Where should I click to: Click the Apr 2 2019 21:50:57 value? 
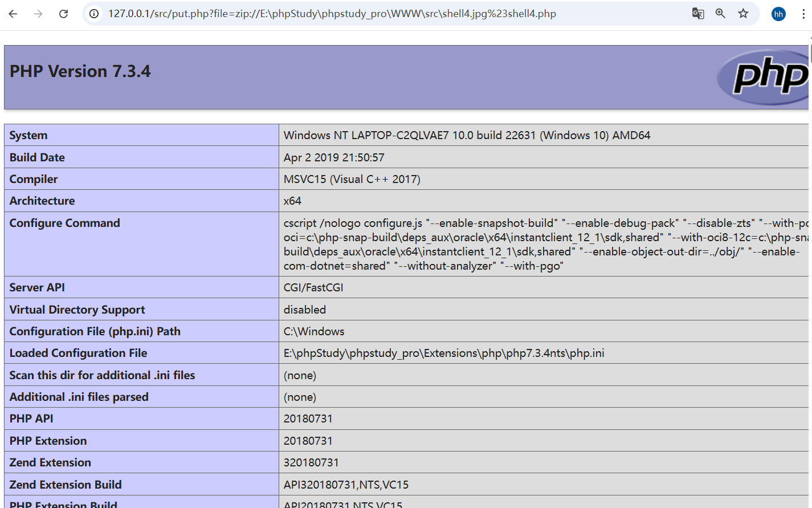tap(334, 157)
